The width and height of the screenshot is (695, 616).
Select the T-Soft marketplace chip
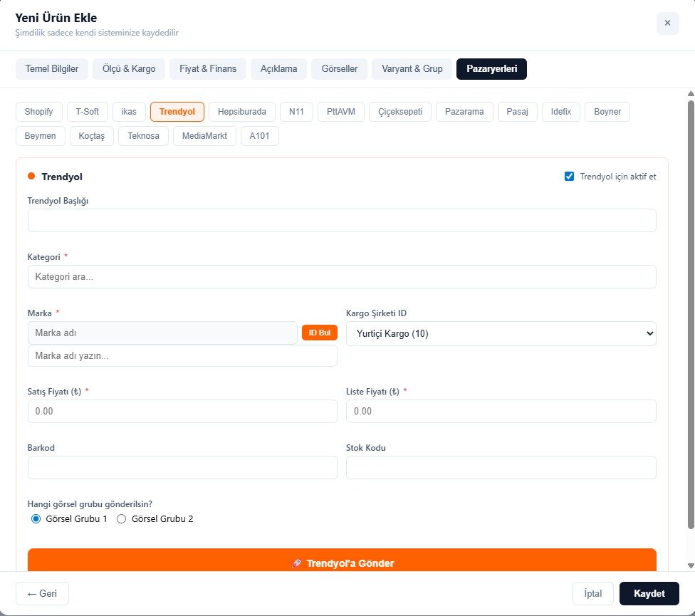pyautogui.click(x=88, y=112)
